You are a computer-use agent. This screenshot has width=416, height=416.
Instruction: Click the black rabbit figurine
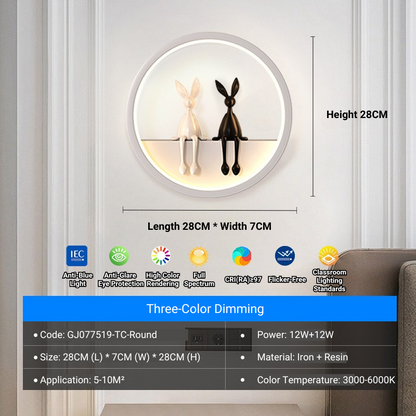click(x=230, y=127)
